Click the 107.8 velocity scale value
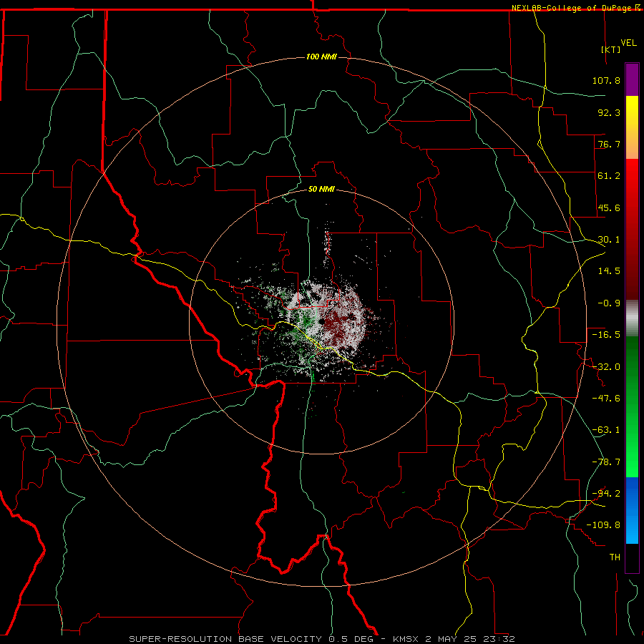Screen dimensions: 644x644 tap(606, 80)
